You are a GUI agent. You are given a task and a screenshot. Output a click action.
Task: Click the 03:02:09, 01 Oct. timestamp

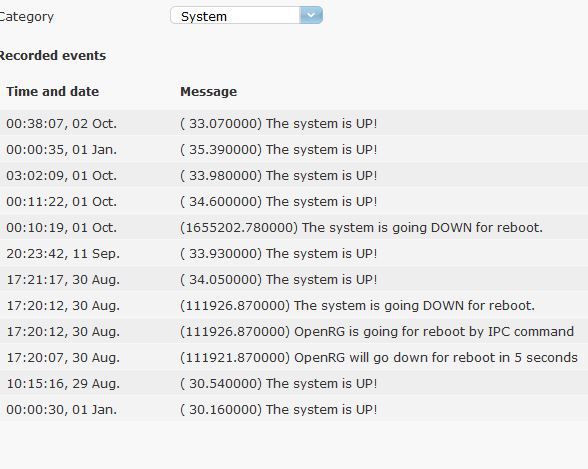[x=62, y=175]
